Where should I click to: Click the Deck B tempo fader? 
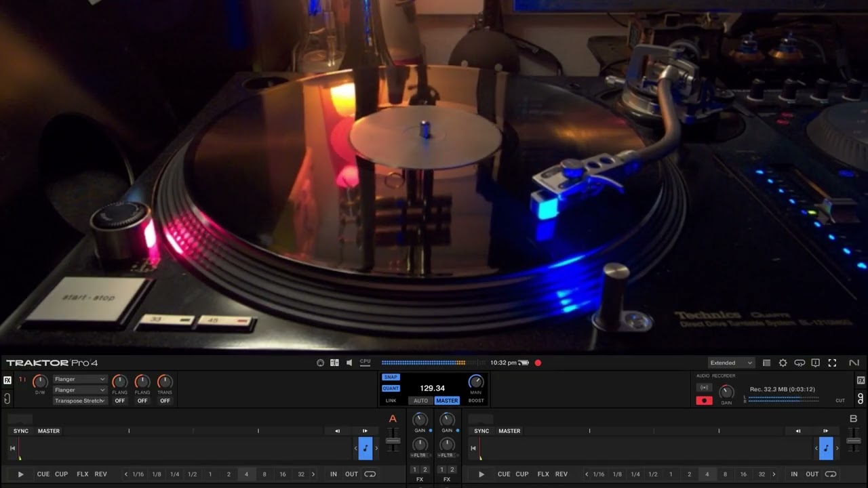854,440
